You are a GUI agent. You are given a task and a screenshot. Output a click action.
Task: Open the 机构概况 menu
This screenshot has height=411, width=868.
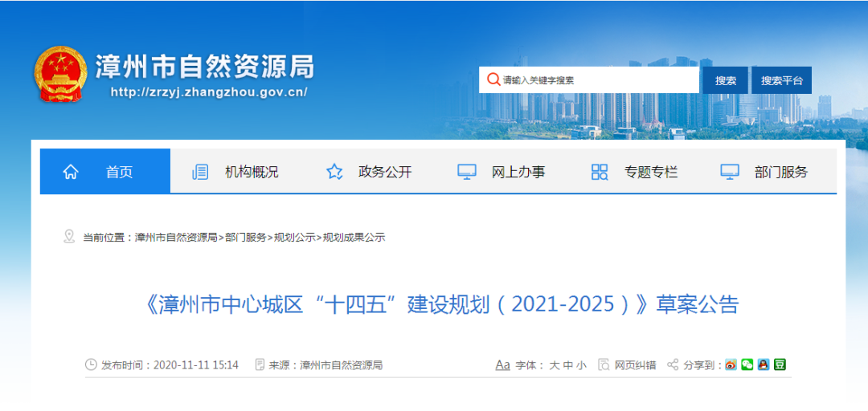pyautogui.click(x=251, y=172)
